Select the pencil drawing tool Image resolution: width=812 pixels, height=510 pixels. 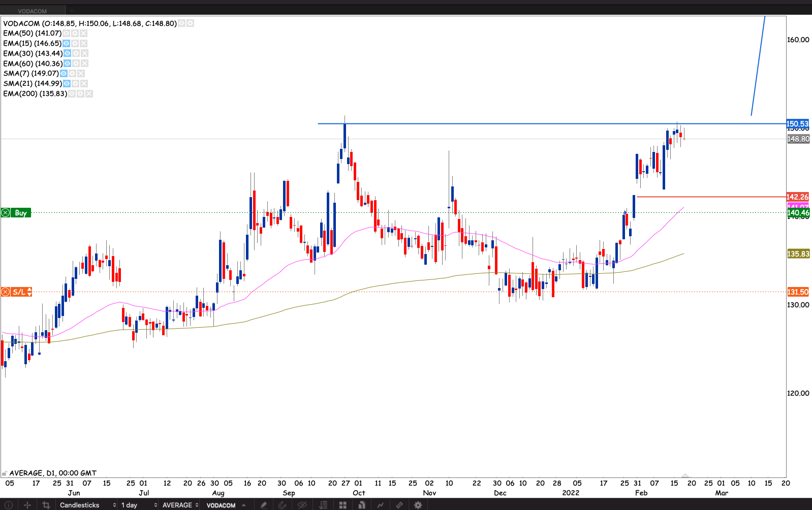(263, 505)
